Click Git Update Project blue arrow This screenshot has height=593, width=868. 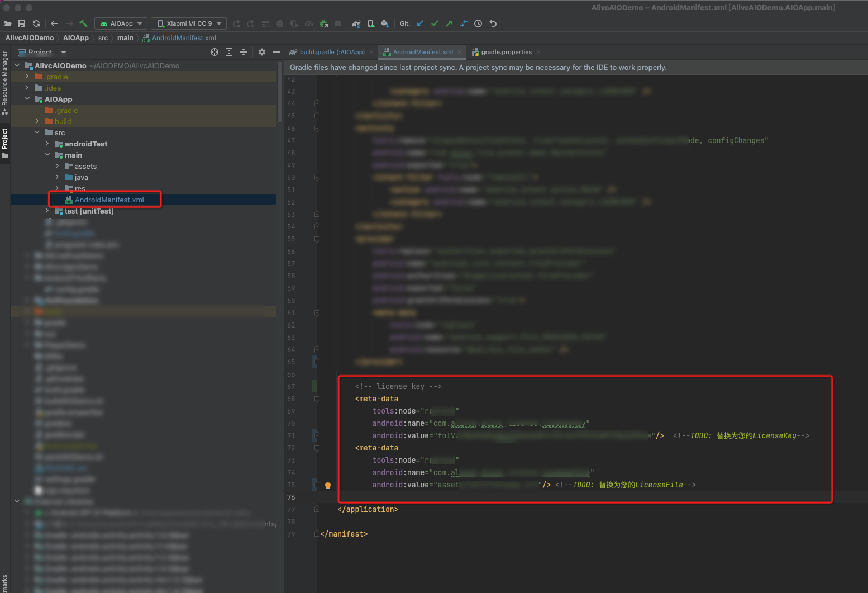coord(420,23)
